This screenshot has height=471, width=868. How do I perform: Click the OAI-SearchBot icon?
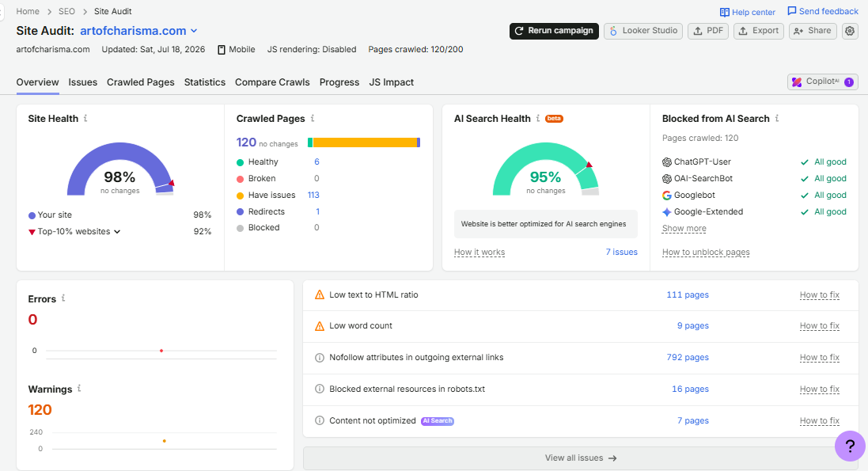coord(667,178)
